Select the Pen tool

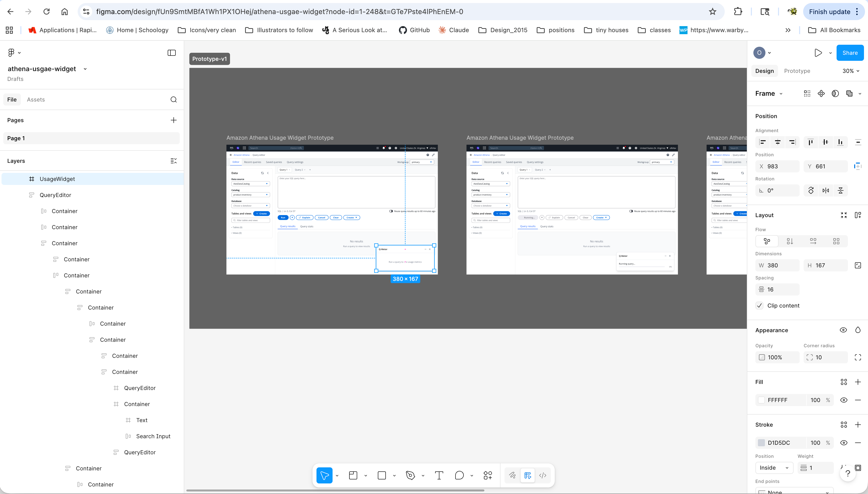[410, 475]
